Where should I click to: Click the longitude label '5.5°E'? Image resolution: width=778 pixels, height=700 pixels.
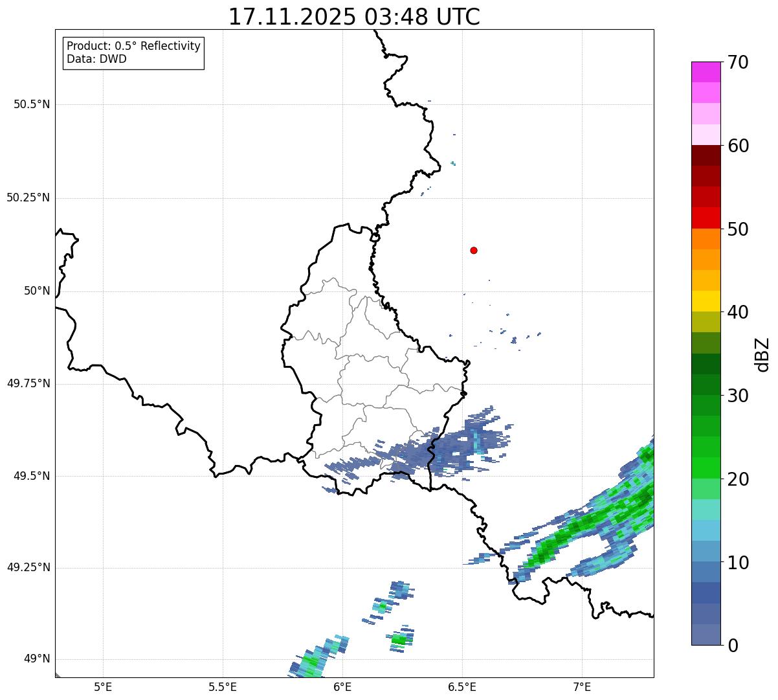coord(223,686)
